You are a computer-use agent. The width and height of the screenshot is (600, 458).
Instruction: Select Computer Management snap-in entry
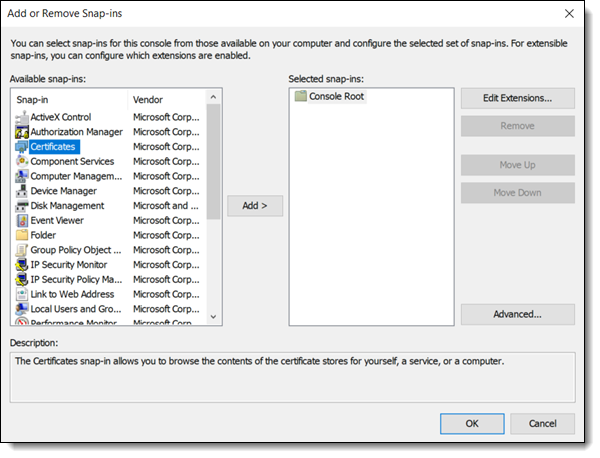[75, 176]
